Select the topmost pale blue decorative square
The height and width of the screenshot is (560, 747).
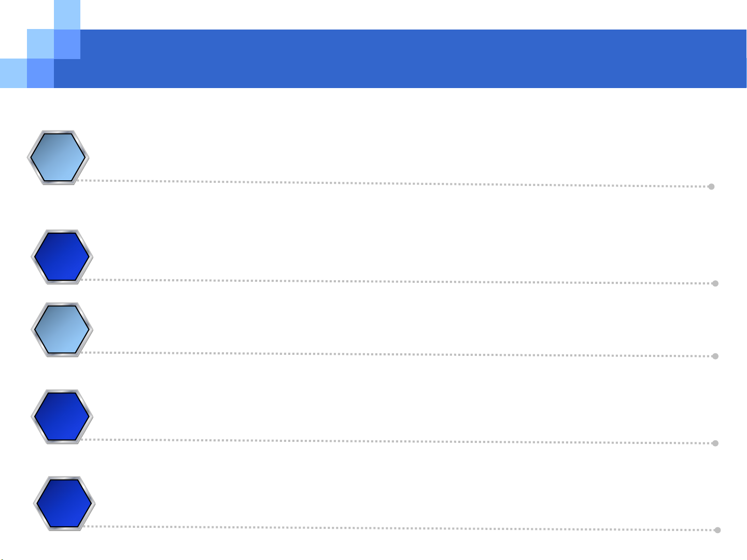[67, 15]
